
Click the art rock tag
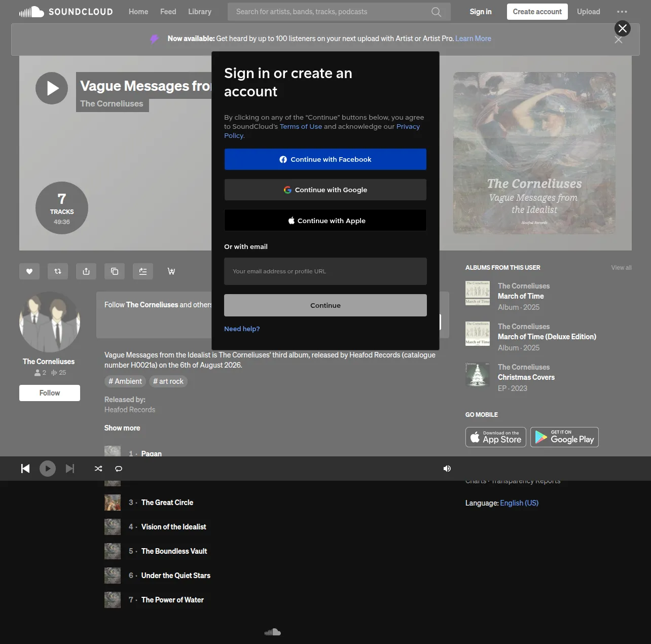(168, 381)
